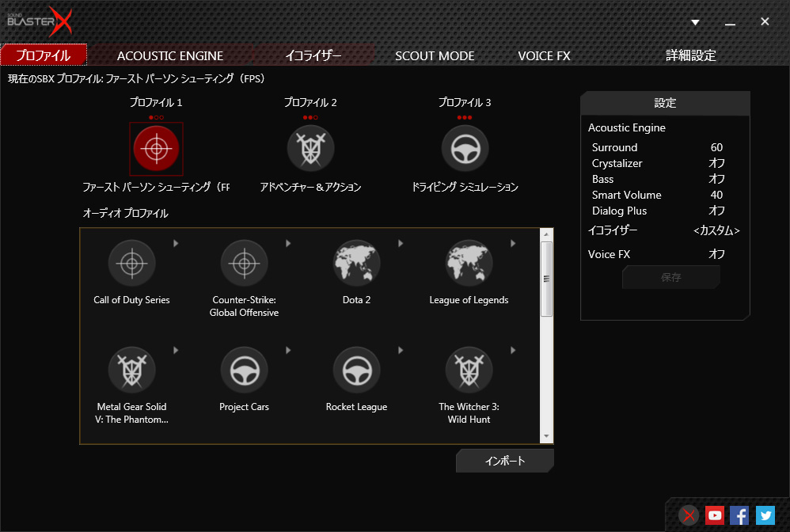Switch to the ACOUSTIC ENGINE tab
This screenshot has height=532, width=790.
click(170, 55)
